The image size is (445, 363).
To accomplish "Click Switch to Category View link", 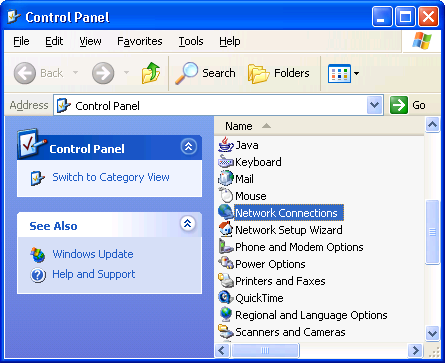I will click(111, 177).
